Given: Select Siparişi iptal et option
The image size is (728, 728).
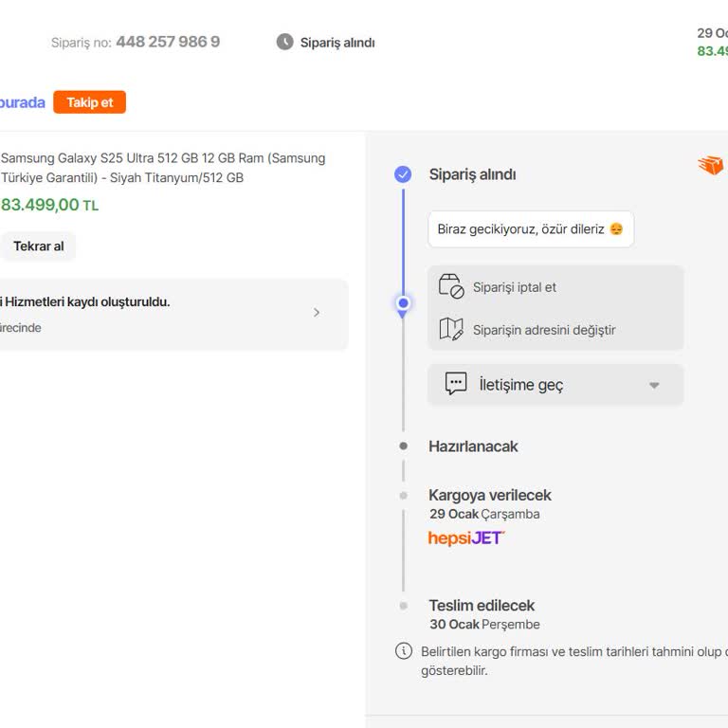Looking at the screenshot, I should [514, 287].
